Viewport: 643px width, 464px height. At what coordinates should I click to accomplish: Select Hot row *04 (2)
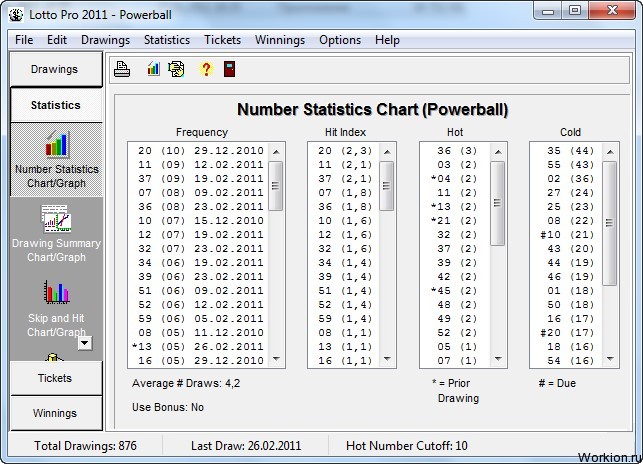click(456, 178)
